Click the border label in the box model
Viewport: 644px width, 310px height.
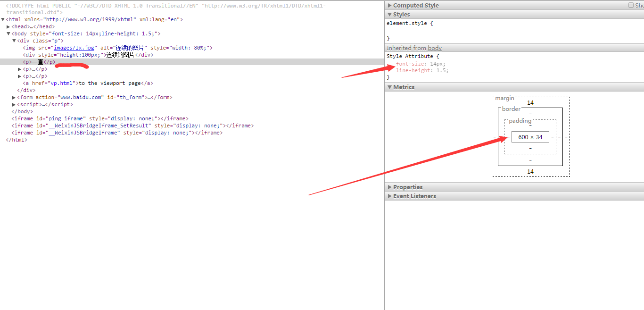(x=511, y=109)
